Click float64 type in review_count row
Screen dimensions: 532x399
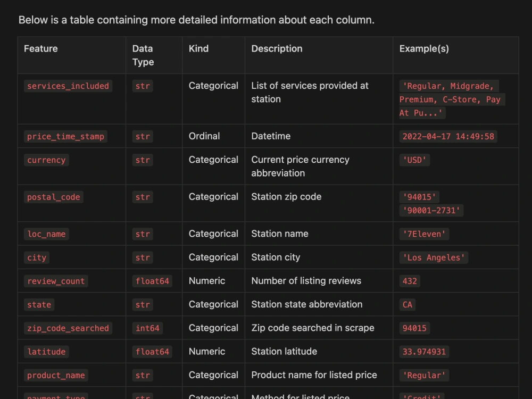[152, 281]
